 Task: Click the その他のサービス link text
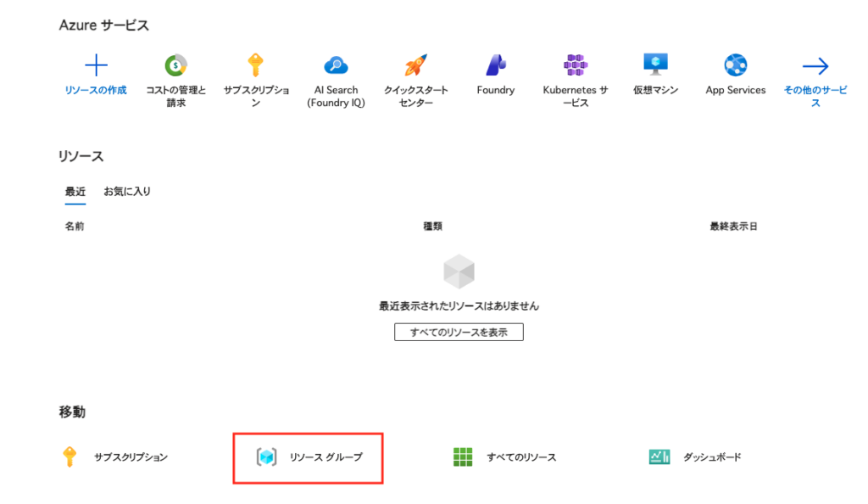(x=815, y=97)
